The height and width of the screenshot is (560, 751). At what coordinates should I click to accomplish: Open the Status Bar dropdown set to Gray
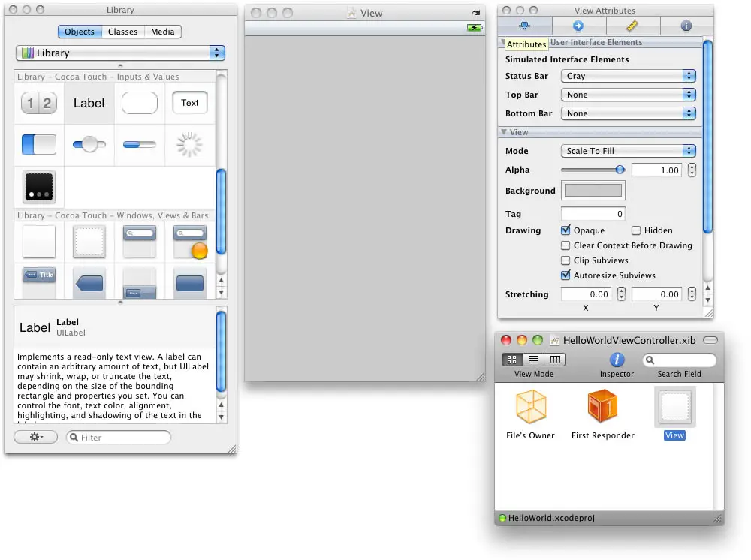tap(628, 76)
